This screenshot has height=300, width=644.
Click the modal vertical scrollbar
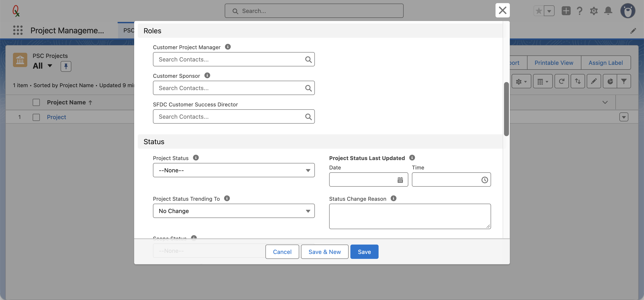(506, 109)
